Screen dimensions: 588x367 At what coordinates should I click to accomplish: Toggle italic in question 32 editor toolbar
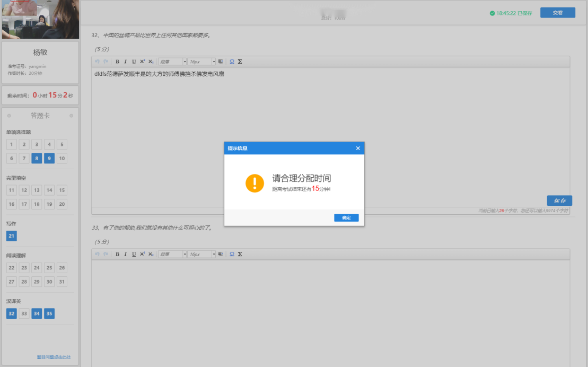[126, 62]
